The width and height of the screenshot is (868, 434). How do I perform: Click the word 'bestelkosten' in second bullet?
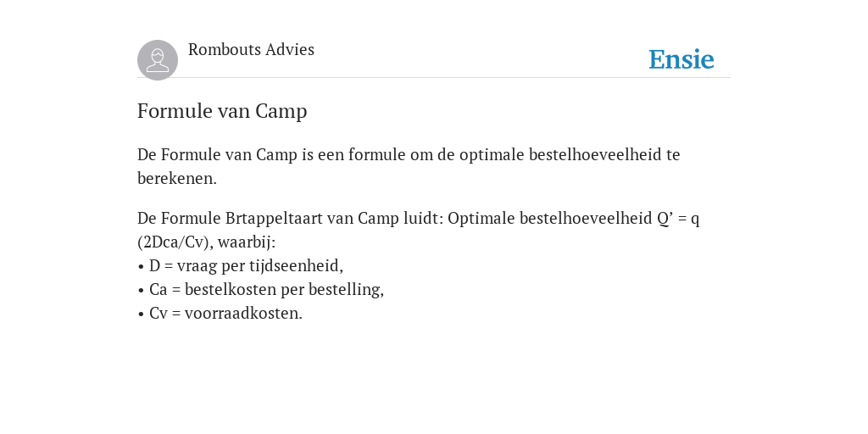coord(231,290)
